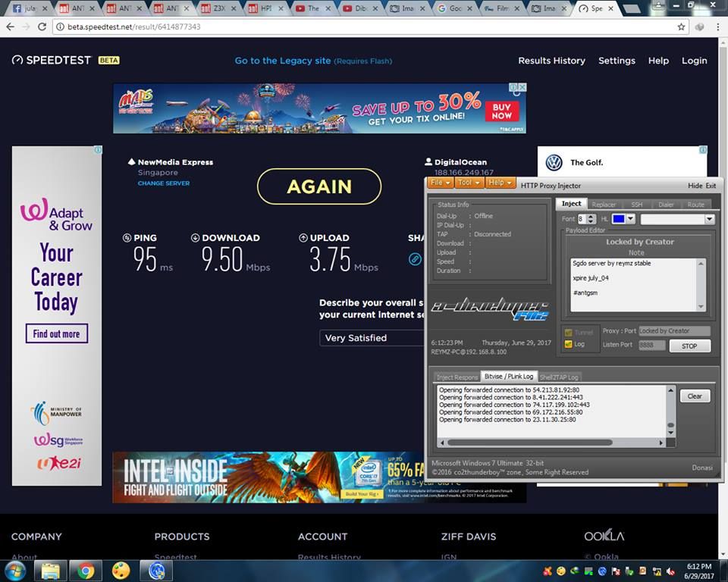Open the Chrome three-dot menu

pos(718,27)
